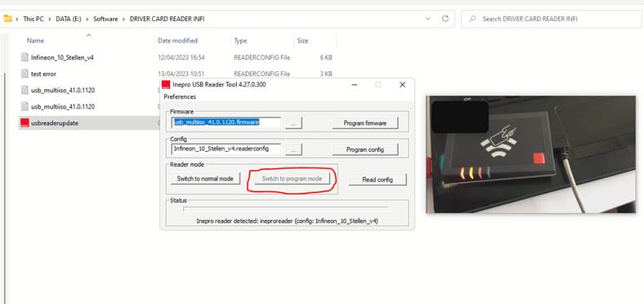
Task: Navigate to DATA (E:) breadcrumb
Action: pos(69,19)
